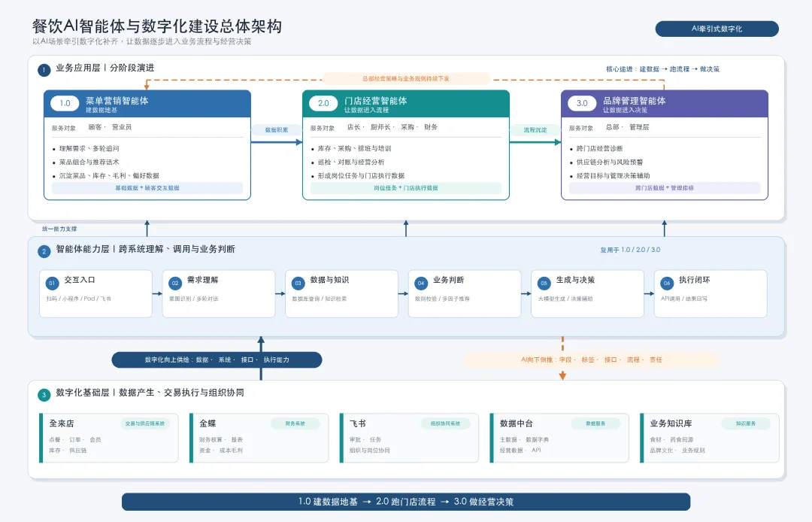
Task: Click the bullet '理解需求、多轮追问'
Action: [89, 149]
